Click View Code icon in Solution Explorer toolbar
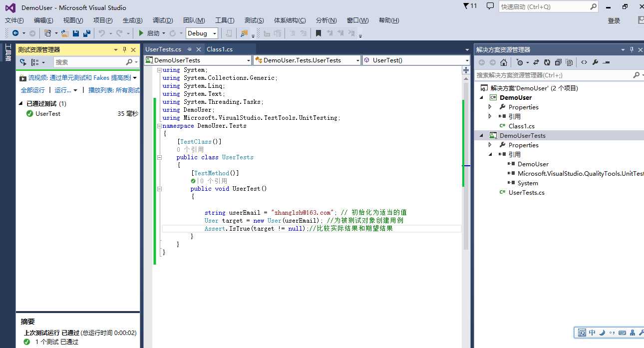The width and height of the screenshot is (644, 348). [x=584, y=62]
